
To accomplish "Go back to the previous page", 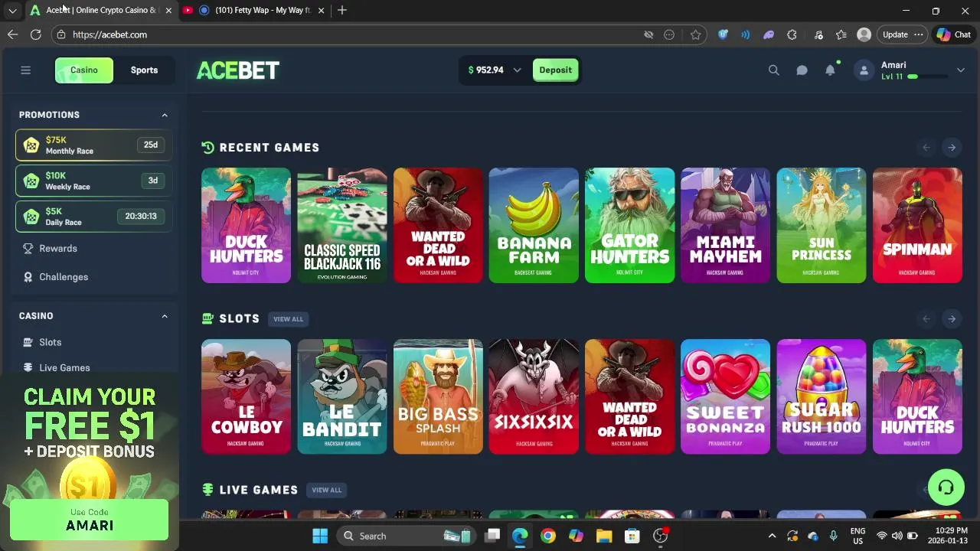I will point(12,34).
